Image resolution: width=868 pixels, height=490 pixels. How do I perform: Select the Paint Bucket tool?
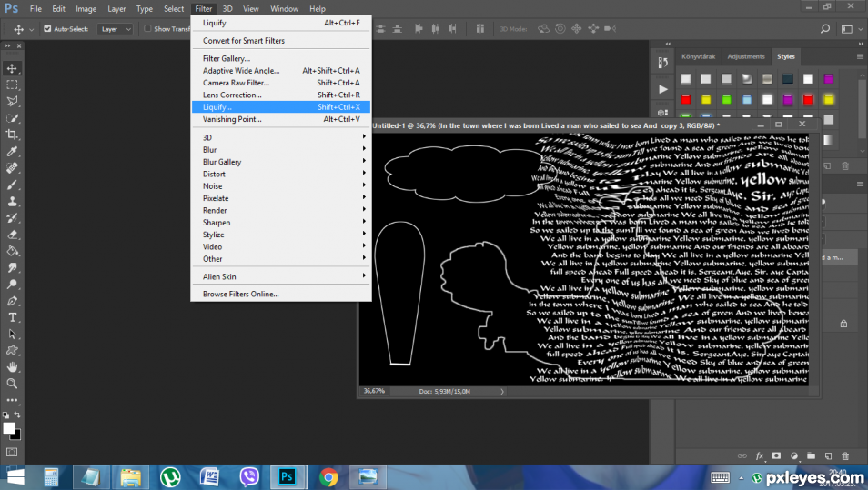click(x=12, y=251)
